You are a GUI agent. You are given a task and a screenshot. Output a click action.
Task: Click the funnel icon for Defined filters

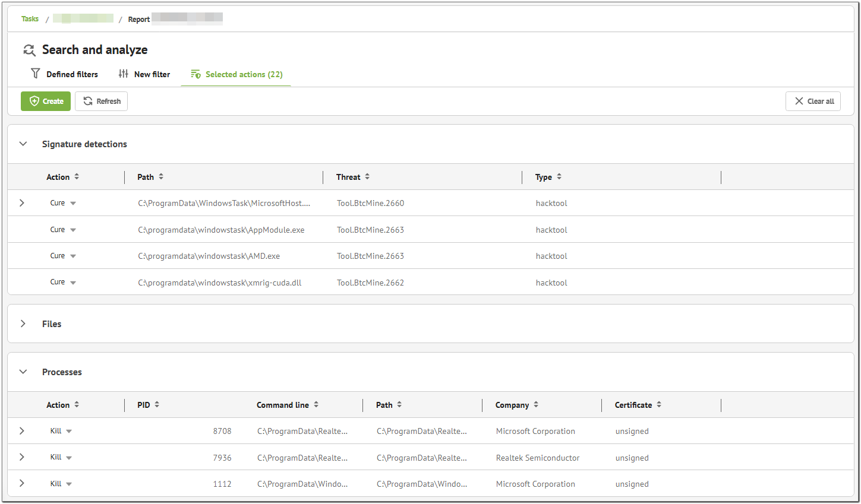(36, 74)
